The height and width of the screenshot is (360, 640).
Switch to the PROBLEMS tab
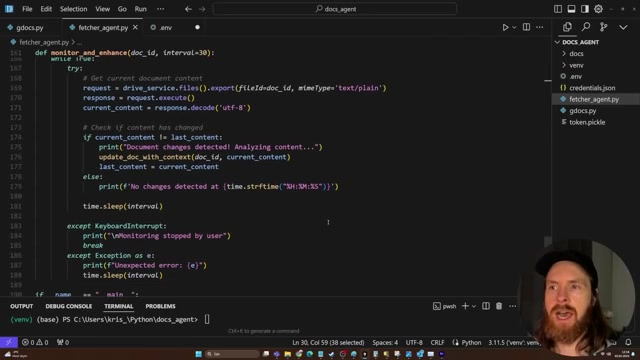click(160, 306)
